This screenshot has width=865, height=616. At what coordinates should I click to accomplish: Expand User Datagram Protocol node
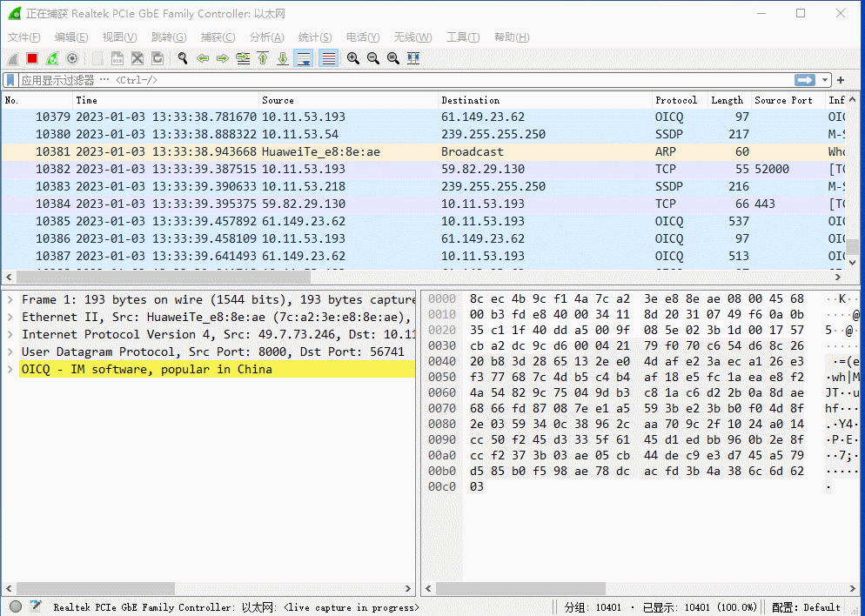(10, 352)
